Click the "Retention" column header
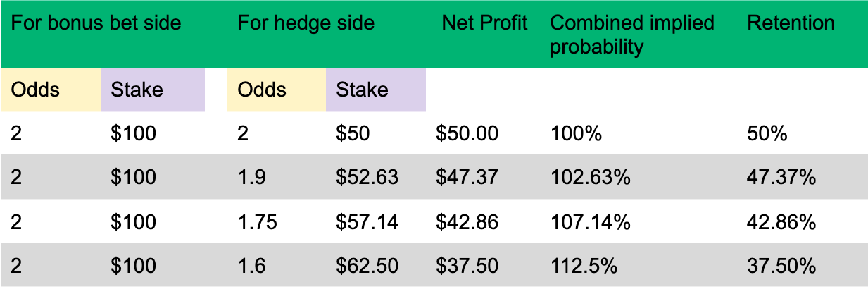Viewport: 868px width, 287px height. [791, 23]
